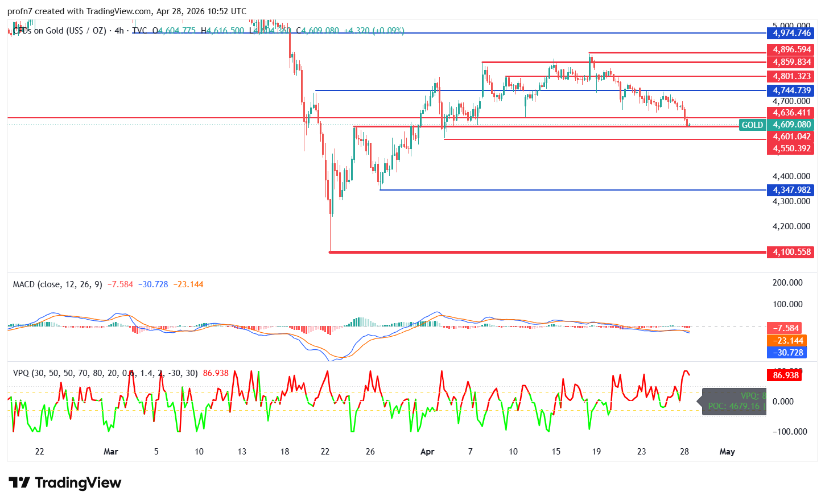Select date 23 on the time axis
This screenshot has width=825, height=504.
click(x=642, y=452)
